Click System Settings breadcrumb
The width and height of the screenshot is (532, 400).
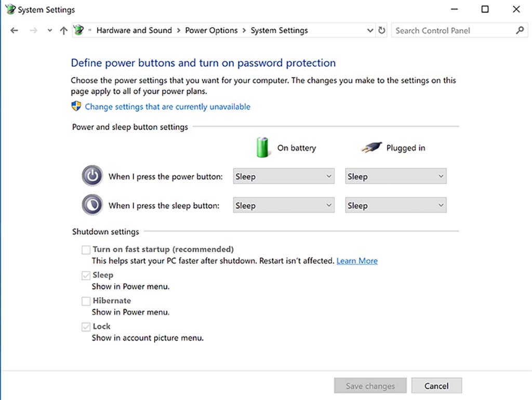tap(279, 31)
